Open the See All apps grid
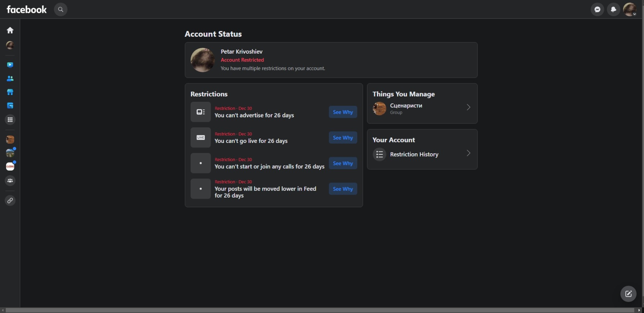Viewport: 644px width, 313px height. pos(10,119)
